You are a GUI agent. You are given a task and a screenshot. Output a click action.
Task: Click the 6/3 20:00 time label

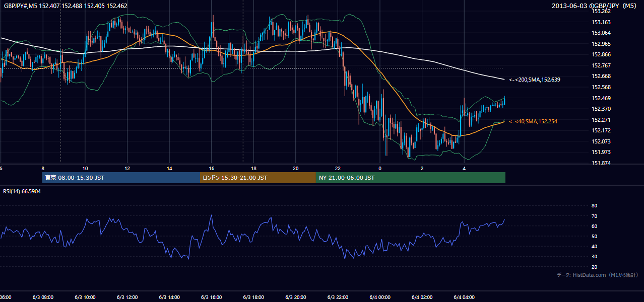coord(296,297)
